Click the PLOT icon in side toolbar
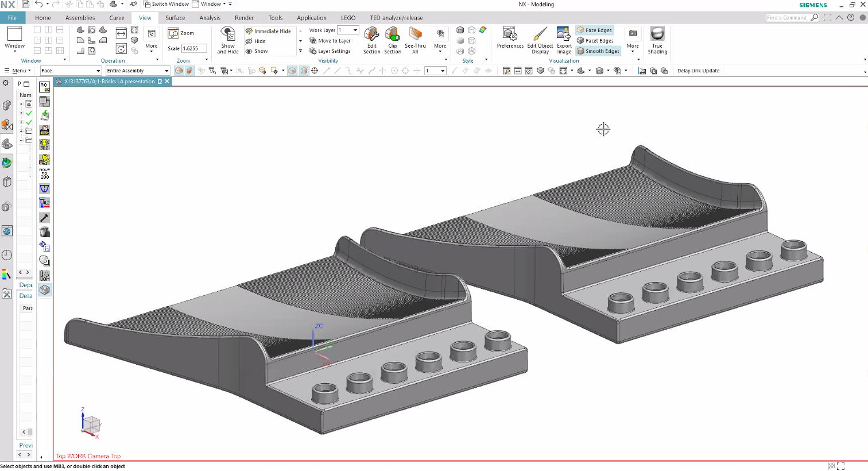Screen dimensions: 868x471 (x=44, y=131)
